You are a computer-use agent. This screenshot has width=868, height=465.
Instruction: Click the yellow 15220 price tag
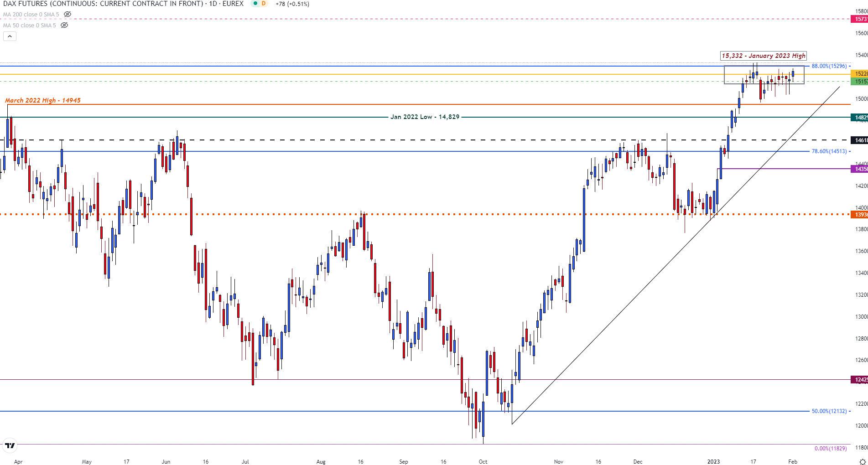coord(860,73)
